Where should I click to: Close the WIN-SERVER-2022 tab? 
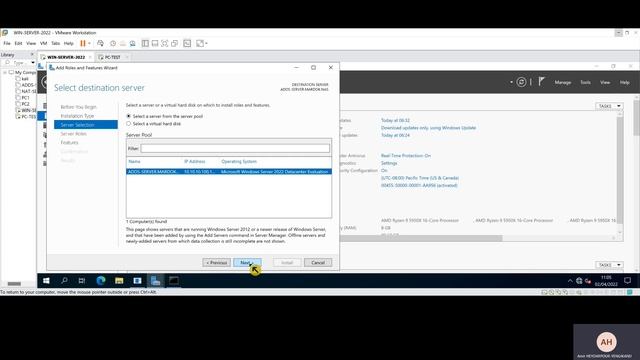tap(90, 57)
